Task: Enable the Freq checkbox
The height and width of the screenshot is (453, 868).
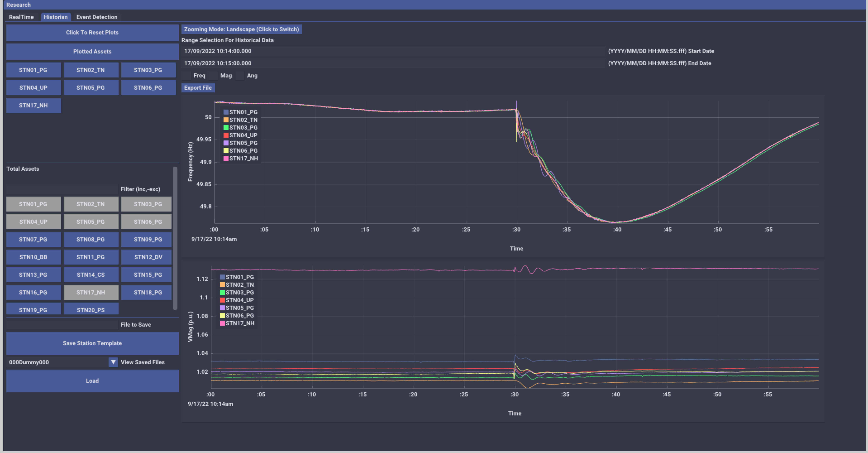Action: pos(186,76)
